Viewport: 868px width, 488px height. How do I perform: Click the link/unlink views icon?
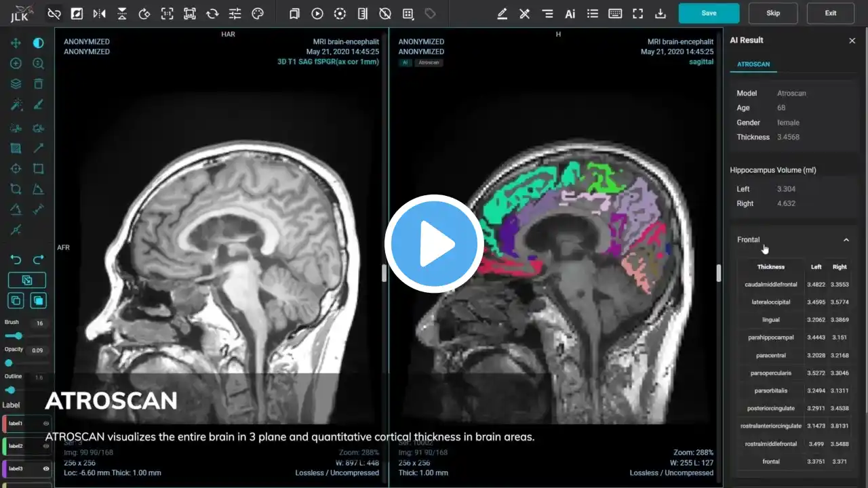(x=54, y=14)
